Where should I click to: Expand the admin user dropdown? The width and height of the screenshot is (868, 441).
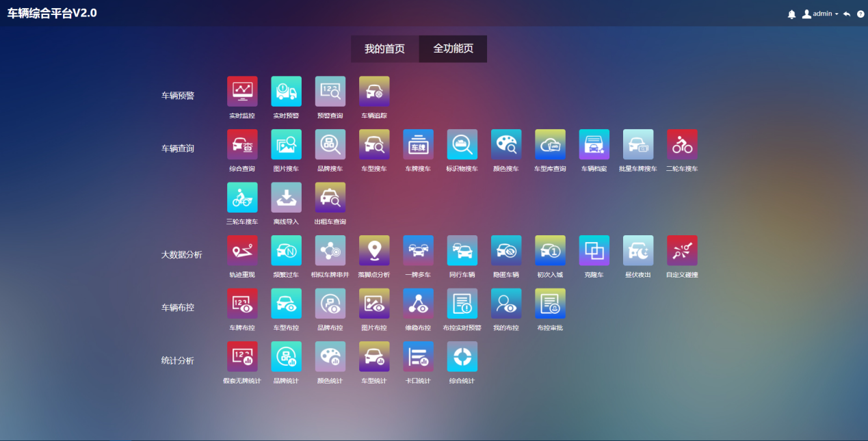pos(821,14)
